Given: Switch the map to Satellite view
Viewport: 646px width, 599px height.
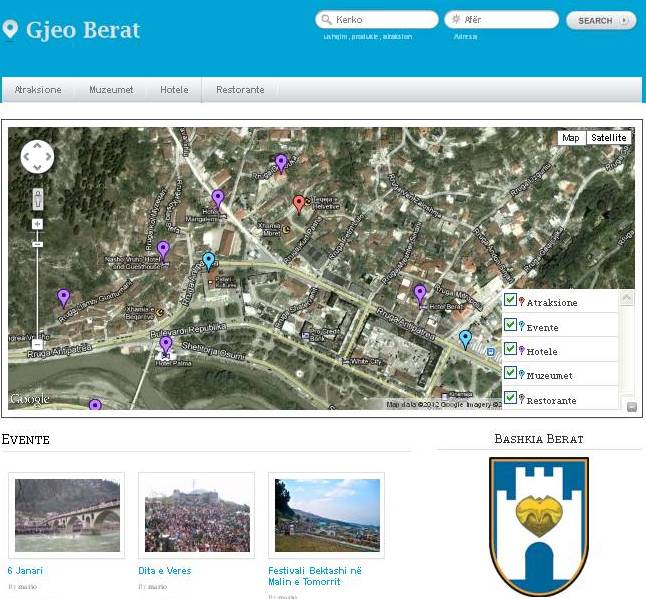Looking at the screenshot, I should click(608, 138).
